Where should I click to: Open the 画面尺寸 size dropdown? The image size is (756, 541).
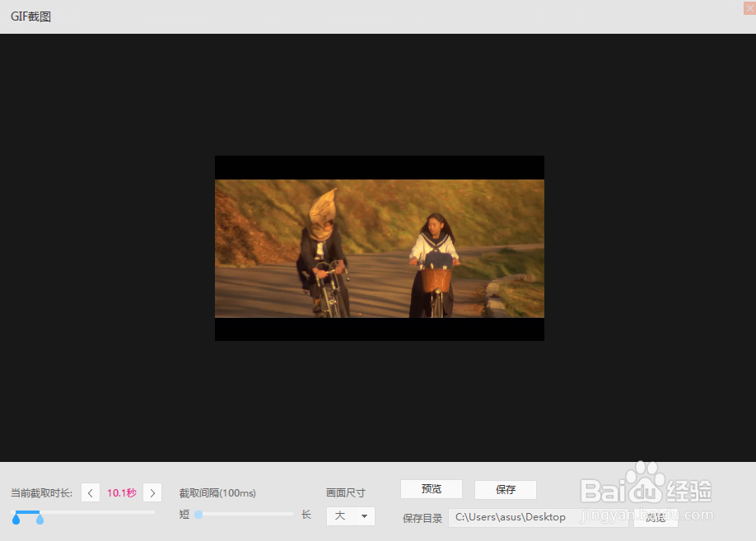coord(351,516)
